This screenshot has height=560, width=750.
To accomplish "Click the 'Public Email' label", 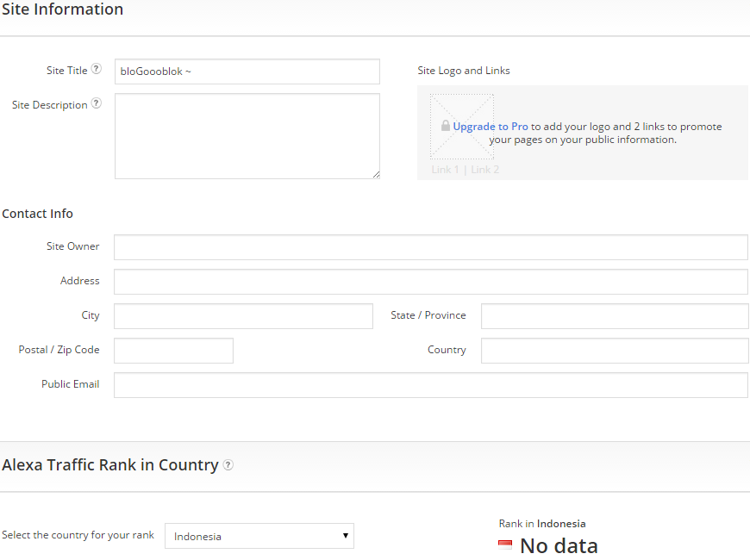I will (71, 384).
